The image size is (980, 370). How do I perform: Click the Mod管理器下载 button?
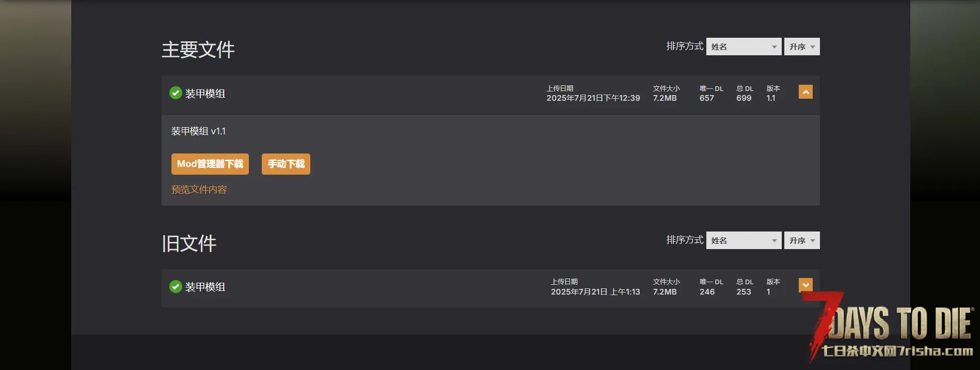coord(210,164)
